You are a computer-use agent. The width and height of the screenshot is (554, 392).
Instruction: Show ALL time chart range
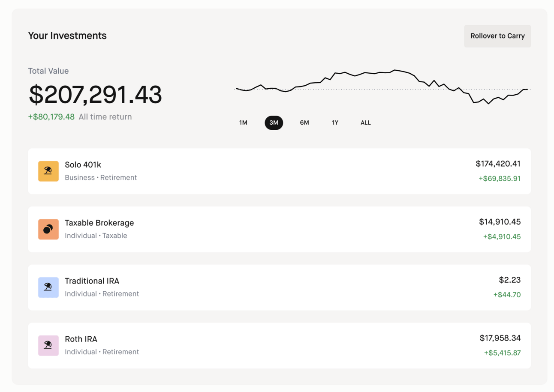[365, 123]
